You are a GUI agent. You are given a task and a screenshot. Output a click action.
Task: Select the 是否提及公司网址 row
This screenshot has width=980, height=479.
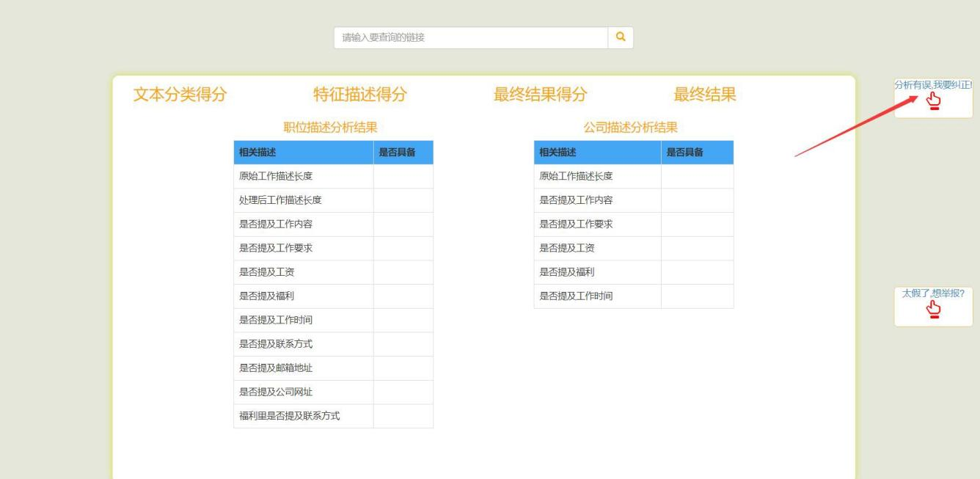(x=334, y=392)
